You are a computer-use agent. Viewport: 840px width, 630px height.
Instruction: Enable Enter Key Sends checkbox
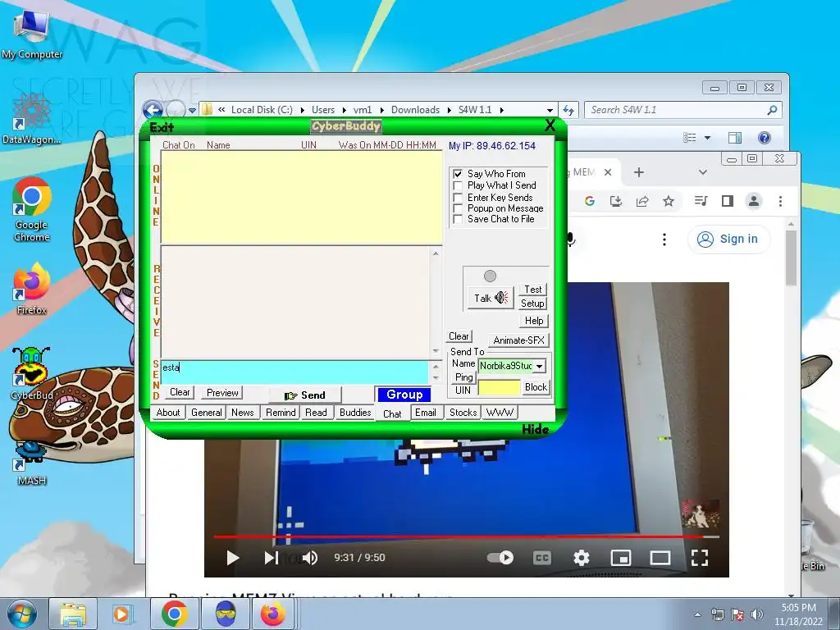pos(458,198)
